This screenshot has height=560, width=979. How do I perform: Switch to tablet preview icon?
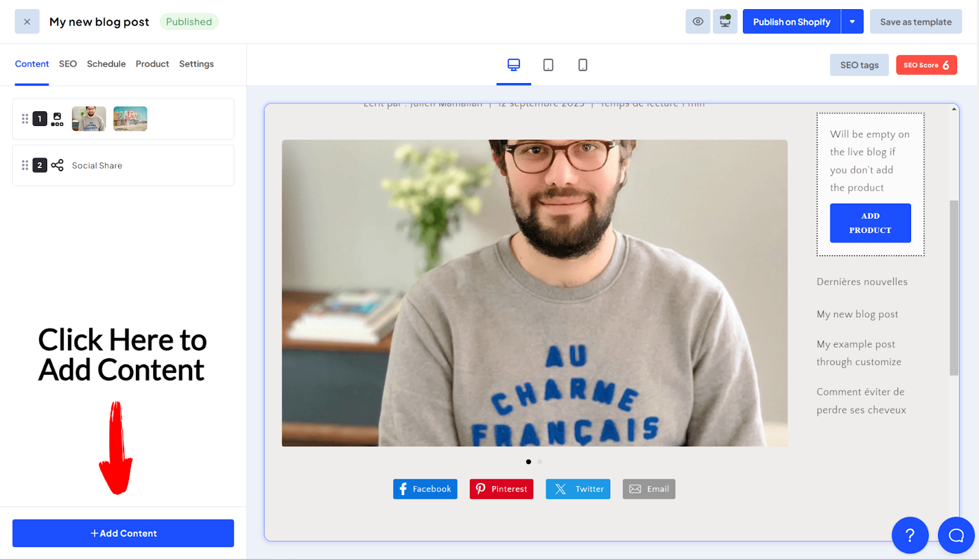(548, 65)
